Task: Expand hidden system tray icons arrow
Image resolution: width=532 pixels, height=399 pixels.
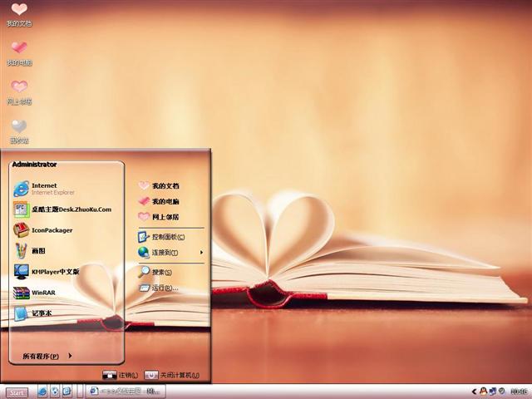Action: pos(474,392)
